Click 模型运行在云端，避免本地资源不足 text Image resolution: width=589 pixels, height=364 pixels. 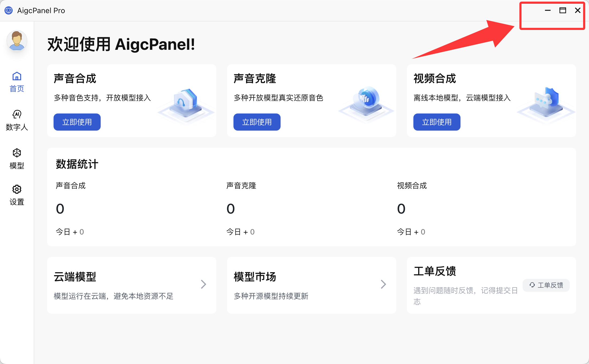coord(114,296)
